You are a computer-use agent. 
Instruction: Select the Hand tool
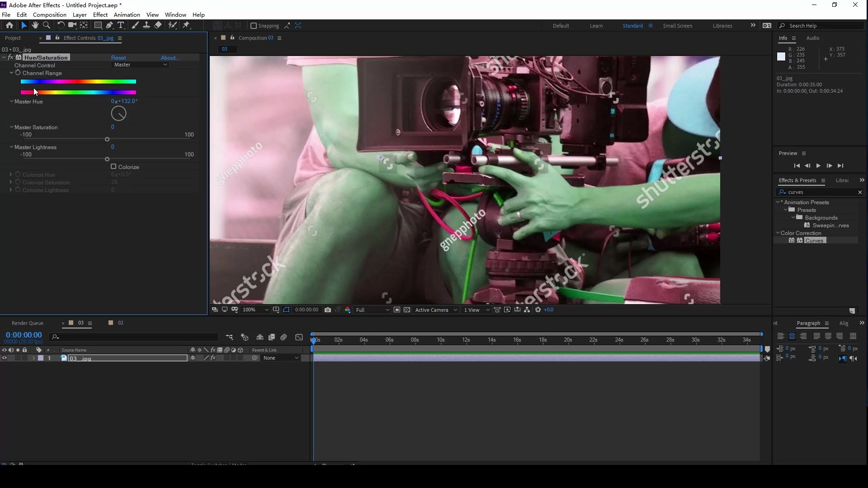point(35,25)
